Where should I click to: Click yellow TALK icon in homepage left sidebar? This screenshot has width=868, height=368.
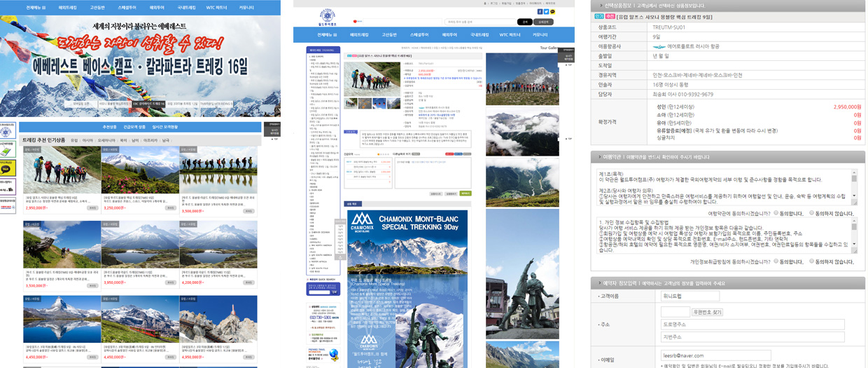click(7, 168)
